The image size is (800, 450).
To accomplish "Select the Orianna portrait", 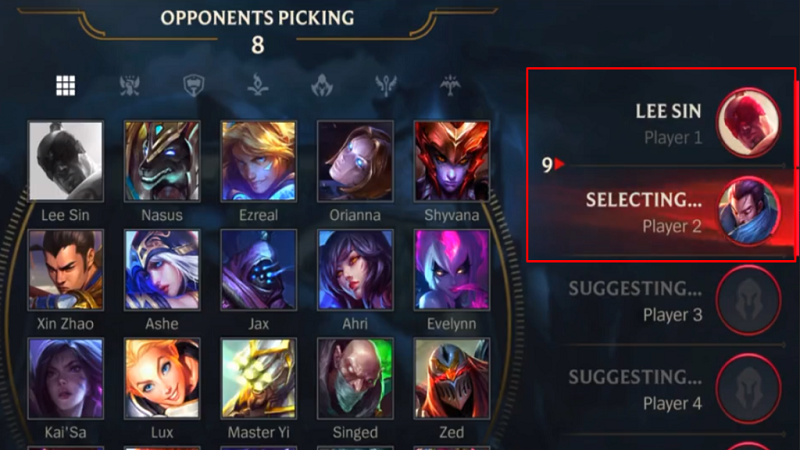I will coord(355,161).
